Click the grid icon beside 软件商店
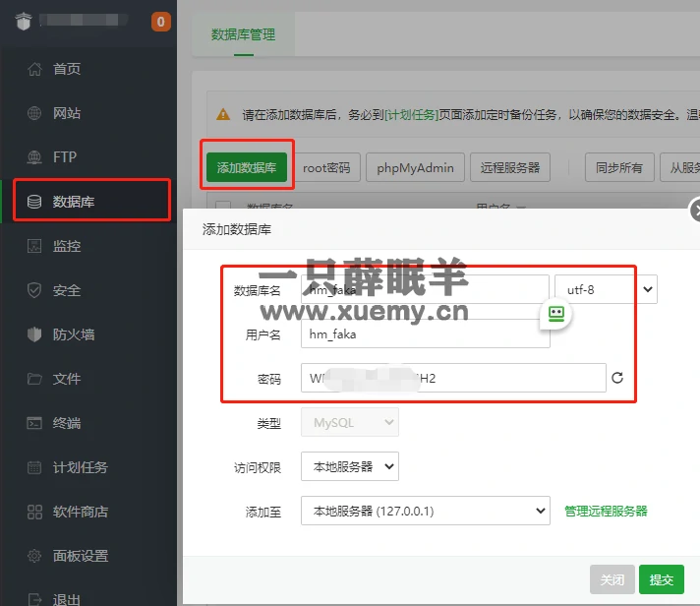This screenshot has width=700, height=606. pos(34,512)
